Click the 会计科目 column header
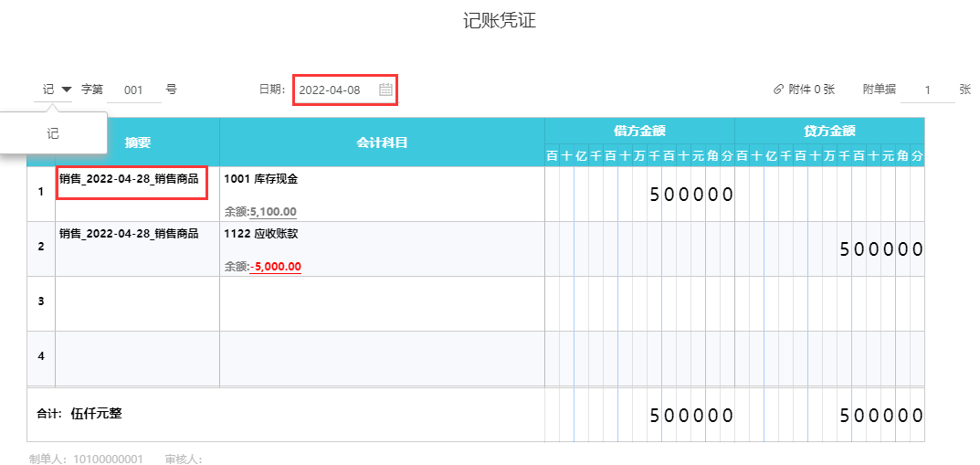The height and width of the screenshot is (465, 980). coord(382,142)
